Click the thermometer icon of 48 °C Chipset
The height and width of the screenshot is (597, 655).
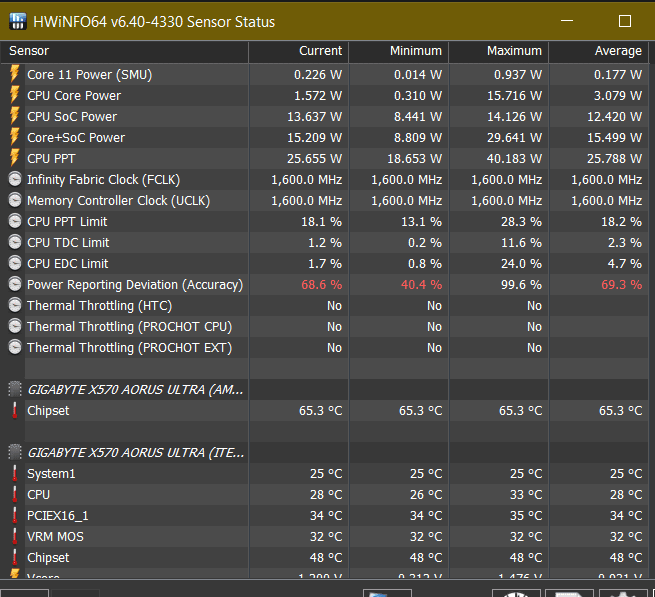tap(15, 557)
